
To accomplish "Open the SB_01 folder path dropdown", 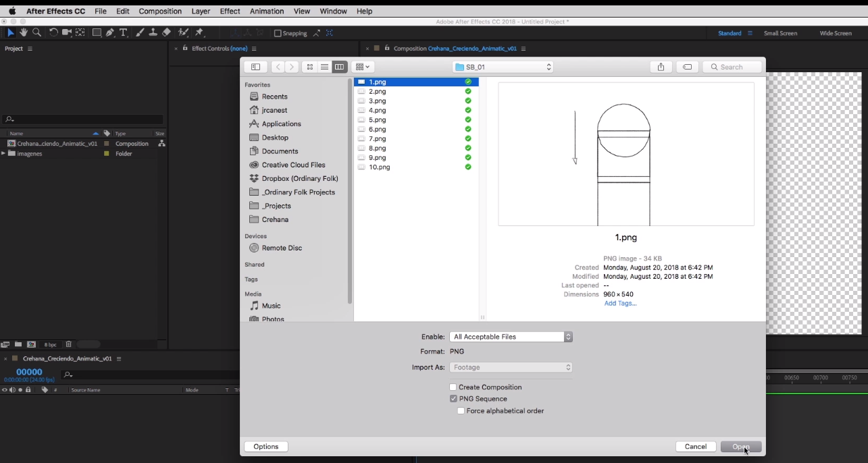I will (x=503, y=67).
